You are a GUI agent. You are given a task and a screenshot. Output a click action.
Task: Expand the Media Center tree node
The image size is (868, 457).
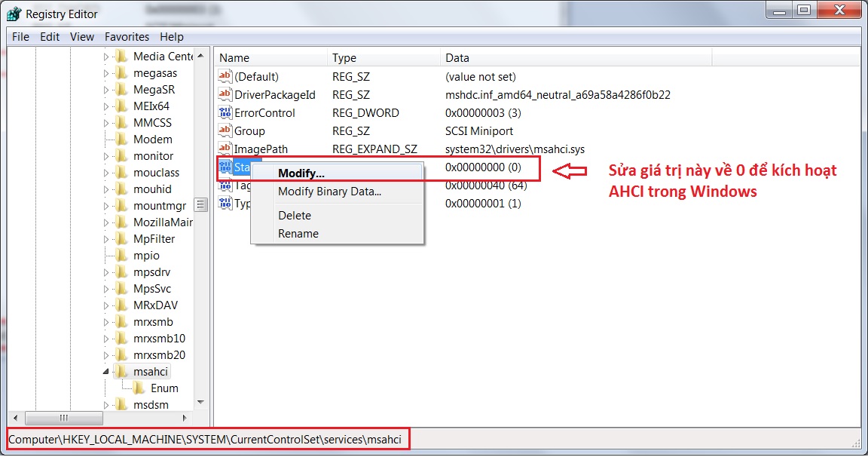tap(105, 57)
